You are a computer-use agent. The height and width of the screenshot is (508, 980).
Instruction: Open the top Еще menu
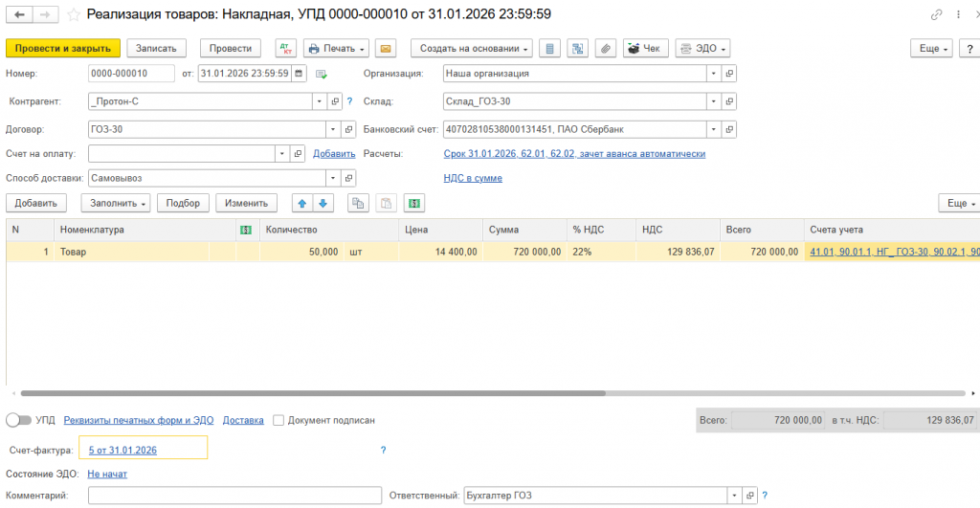(931, 48)
